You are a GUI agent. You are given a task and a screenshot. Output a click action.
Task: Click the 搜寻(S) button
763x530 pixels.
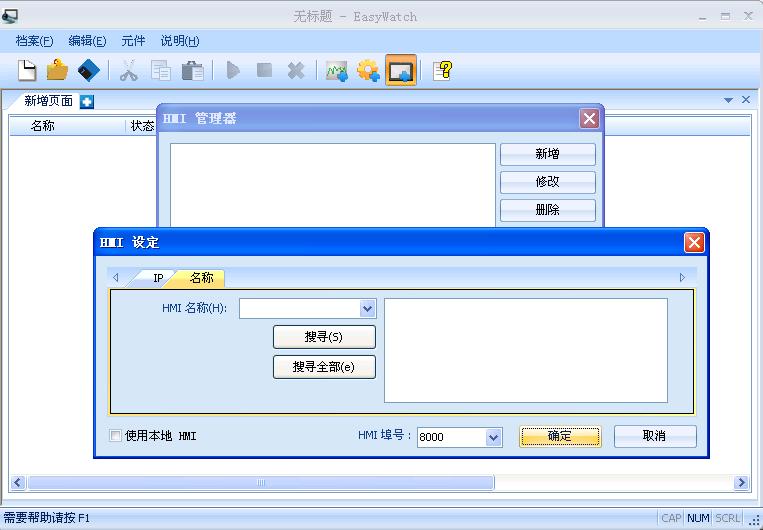click(x=324, y=337)
